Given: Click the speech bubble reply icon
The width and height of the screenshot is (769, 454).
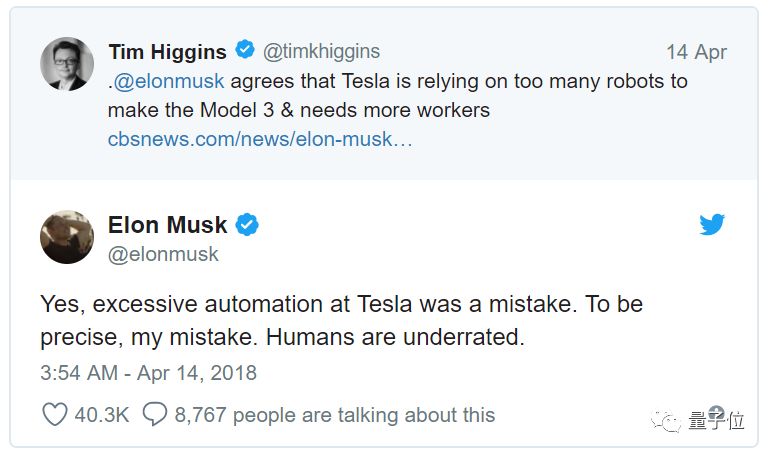Looking at the screenshot, I should point(154,414).
